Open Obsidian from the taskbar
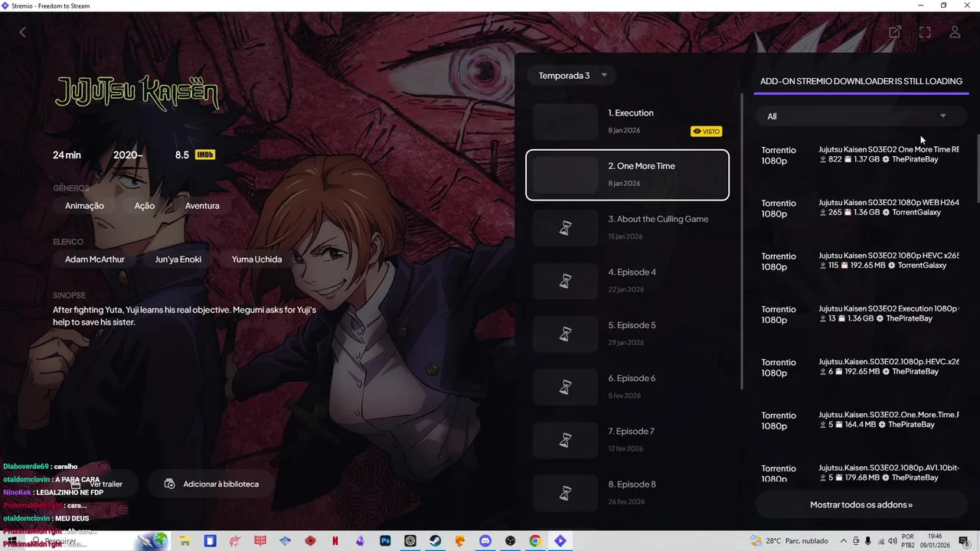The height and width of the screenshot is (551, 980). tap(361, 541)
